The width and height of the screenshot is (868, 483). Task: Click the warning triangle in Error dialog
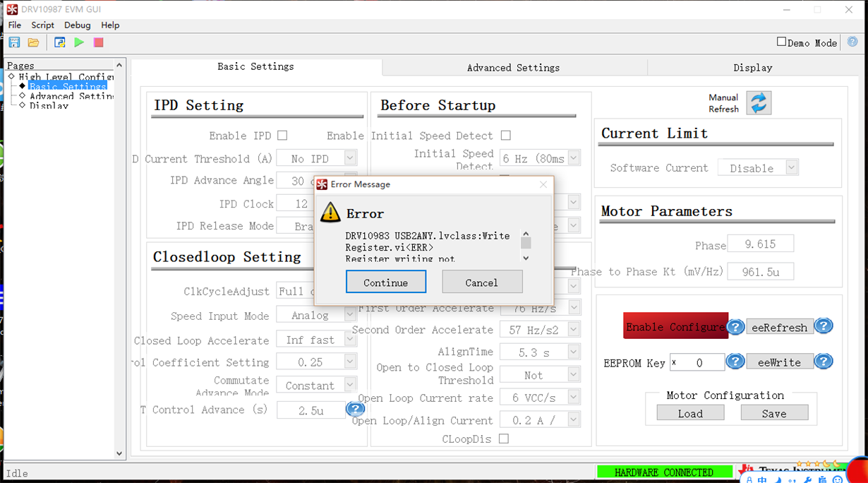(x=330, y=212)
